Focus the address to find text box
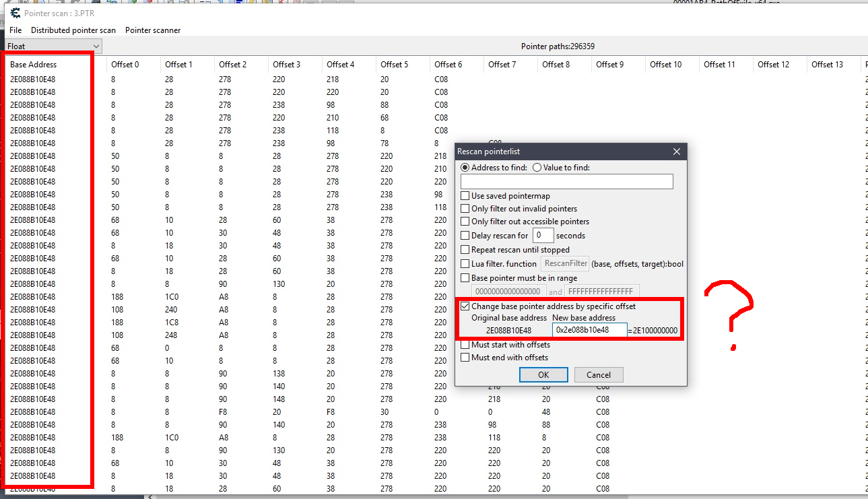This screenshot has height=499, width=868. (x=566, y=182)
